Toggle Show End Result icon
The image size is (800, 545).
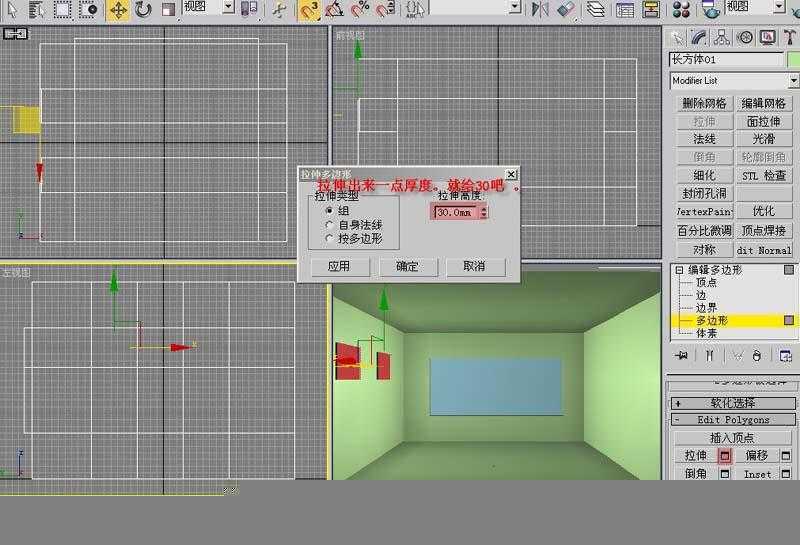(709, 355)
